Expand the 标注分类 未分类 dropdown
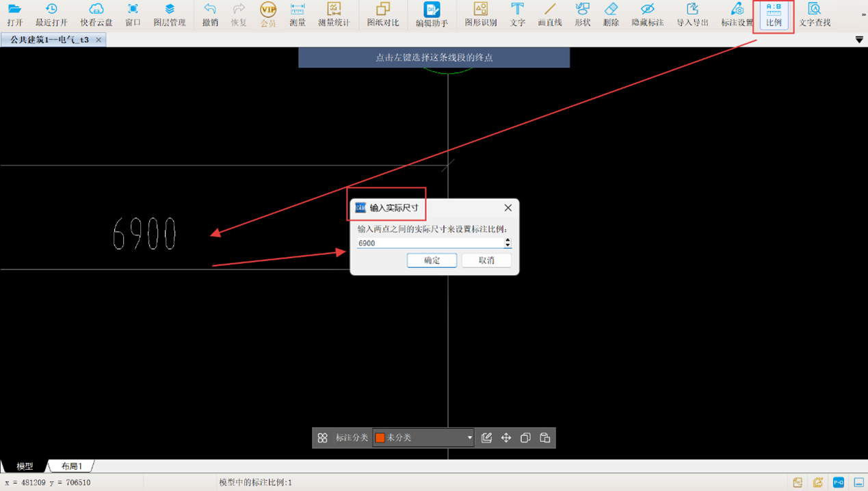Image resolution: width=868 pixels, height=491 pixels. [469, 438]
